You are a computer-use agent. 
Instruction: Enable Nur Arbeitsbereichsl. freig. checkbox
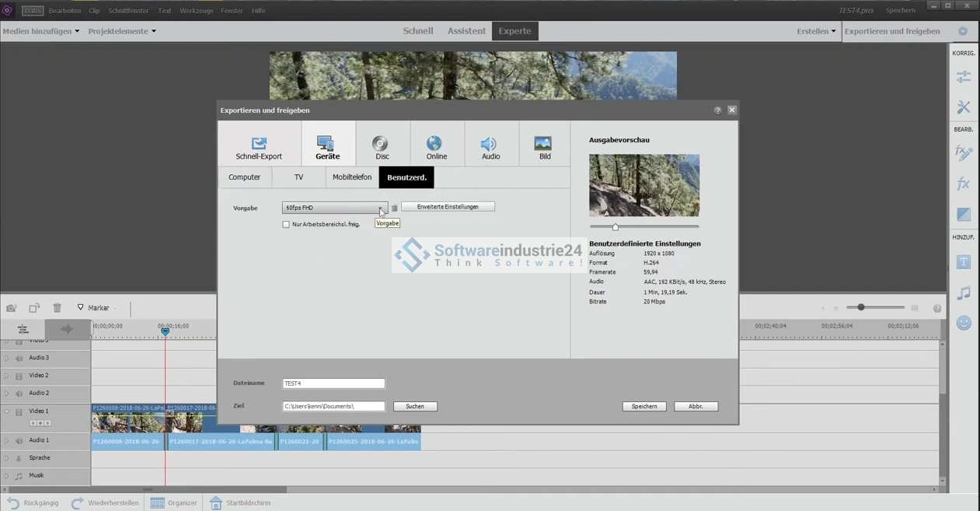[x=286, y=225]
